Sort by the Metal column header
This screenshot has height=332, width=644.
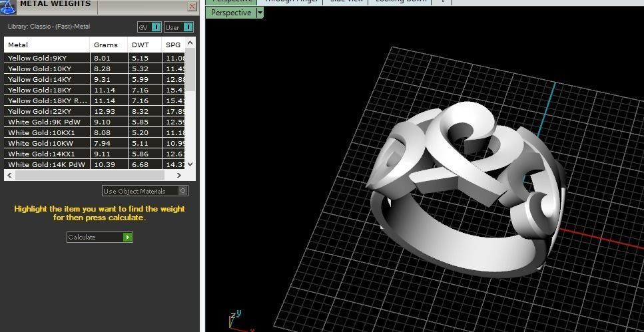click(47, 45)
